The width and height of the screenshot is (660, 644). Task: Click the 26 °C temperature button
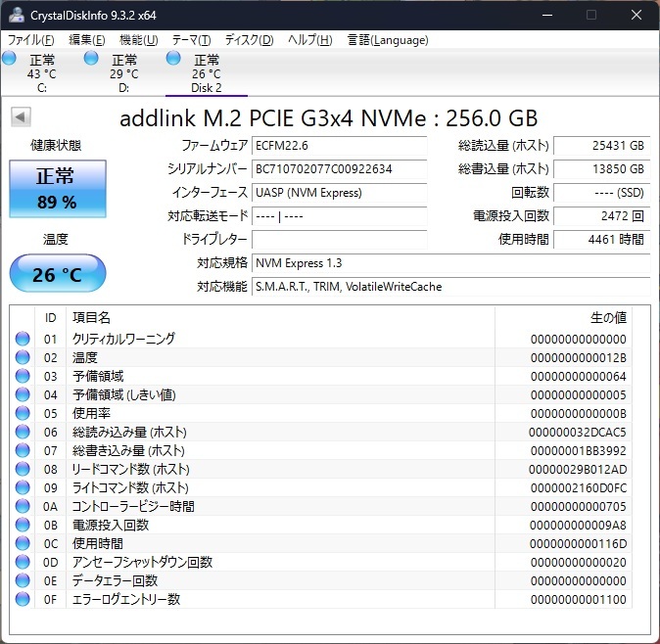click(58, 273)
